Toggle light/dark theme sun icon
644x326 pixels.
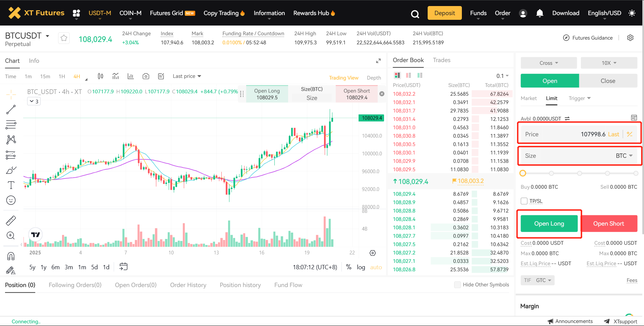(x=632, y=13)
